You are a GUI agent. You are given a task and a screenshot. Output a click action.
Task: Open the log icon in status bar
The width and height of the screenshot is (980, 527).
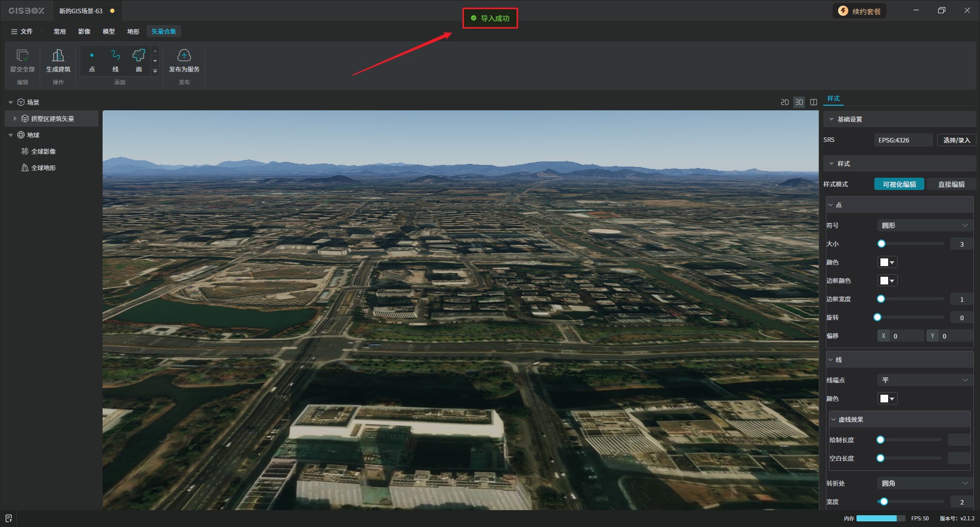point(9,518)
